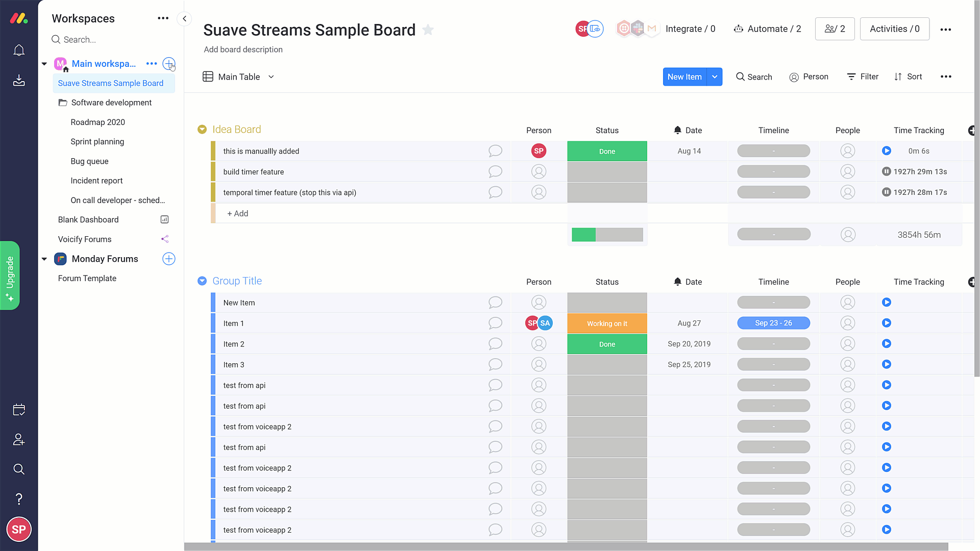Start time tracking for Item 2
This screenshot has height=551, width=980.
(x=887, y=344)
